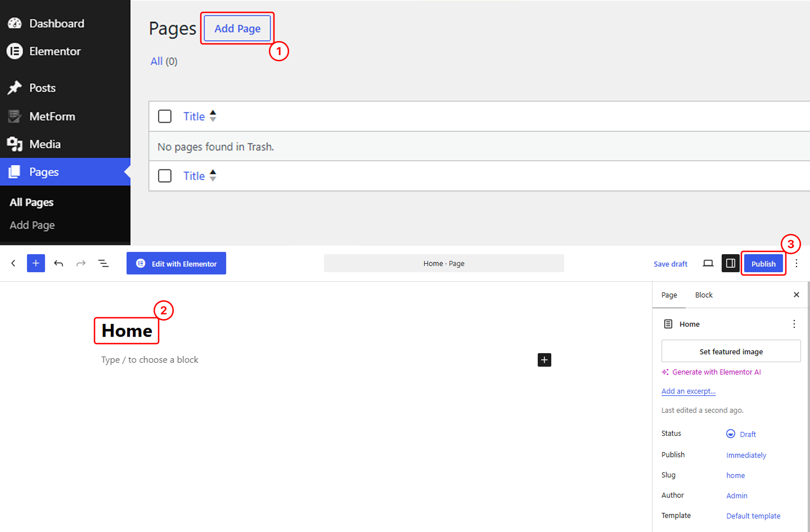Select Pages in the admin sidebar

(x=65, y=172)
